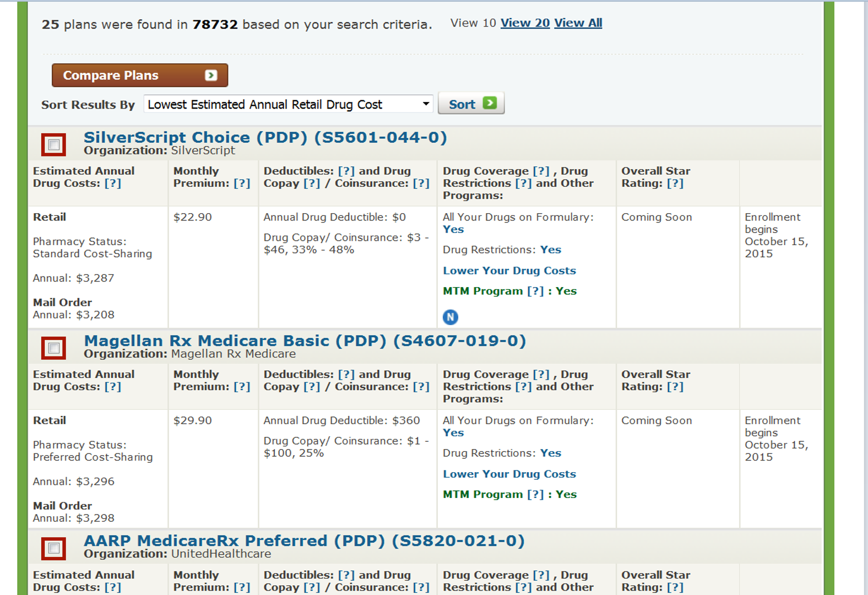Open Overall Star Rating help for AARP
This screenshot has height=595, width=868.
675,587
